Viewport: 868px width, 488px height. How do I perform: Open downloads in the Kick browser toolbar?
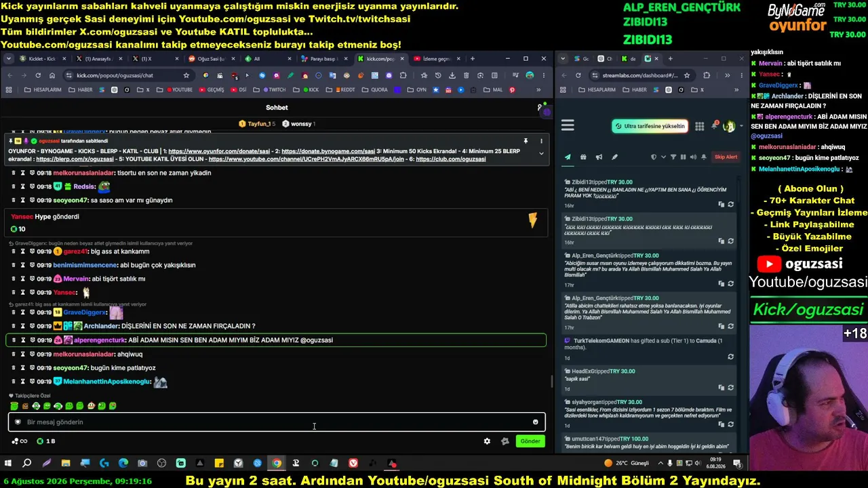pos(452,75)
